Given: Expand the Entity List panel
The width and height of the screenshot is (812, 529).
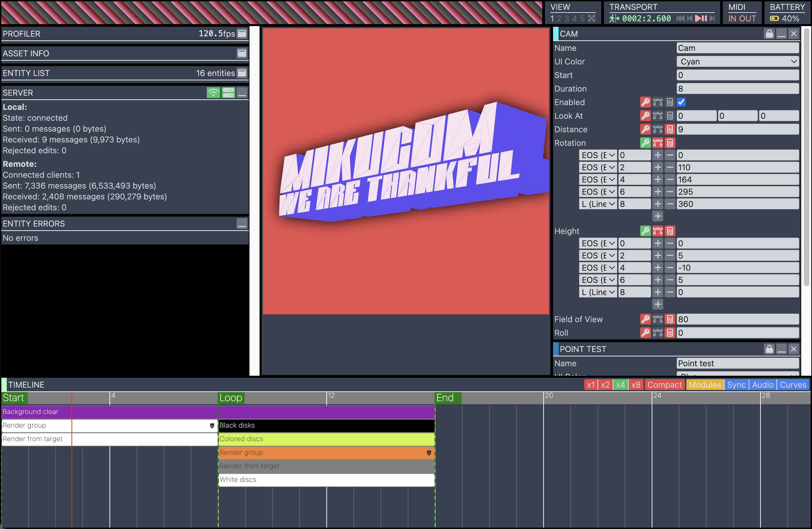Looking at the screenshot, I should coord(242,73).
